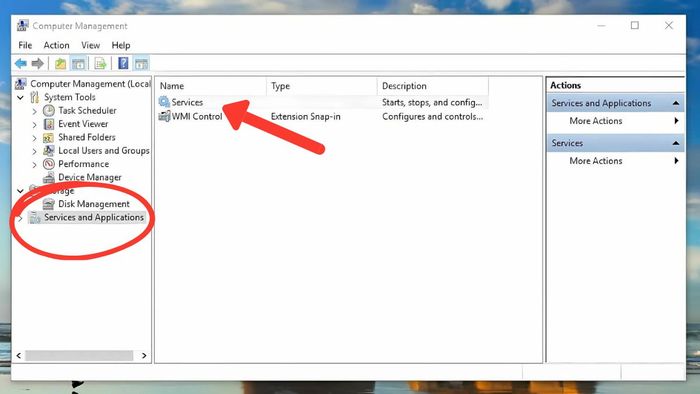Expand the Shared Folders node

pyautogui.click(x=34, y=138)
